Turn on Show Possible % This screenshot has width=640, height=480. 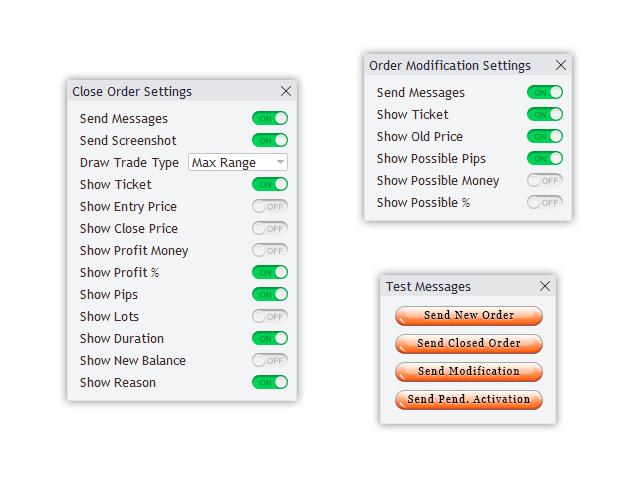(545, 202)
